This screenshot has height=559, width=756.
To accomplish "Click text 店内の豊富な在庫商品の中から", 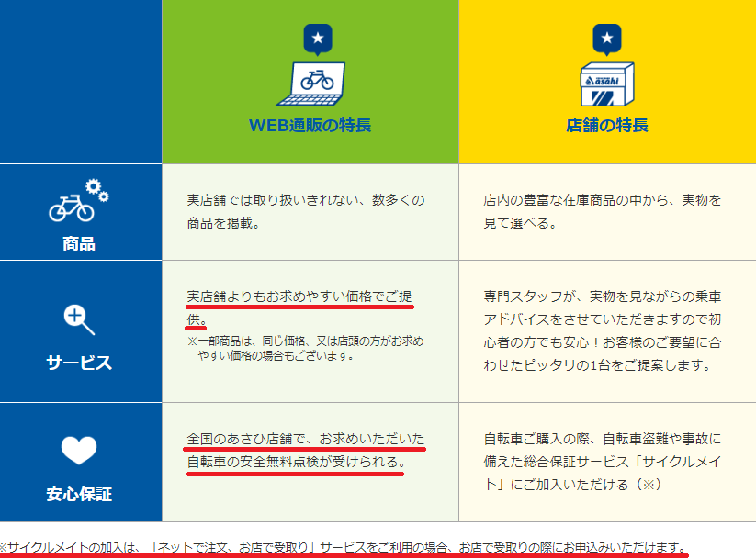I will coord(576,200).
